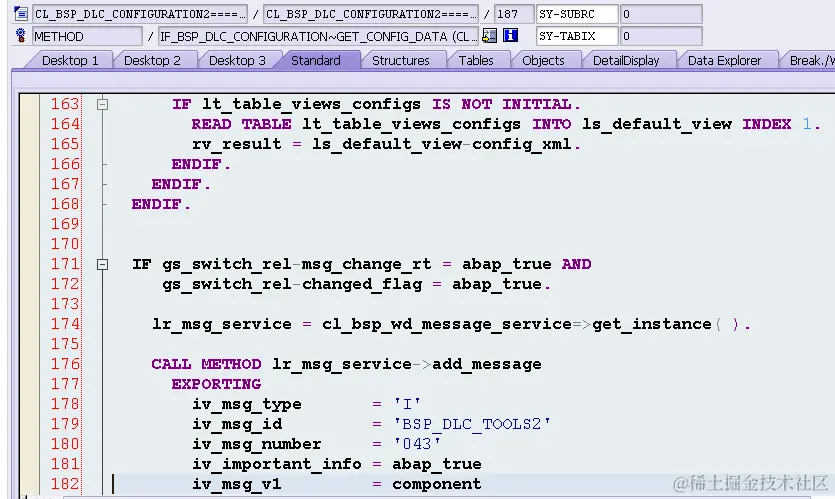Open the Objects tab
The image size is (835, 499).
tap(543, 61)
